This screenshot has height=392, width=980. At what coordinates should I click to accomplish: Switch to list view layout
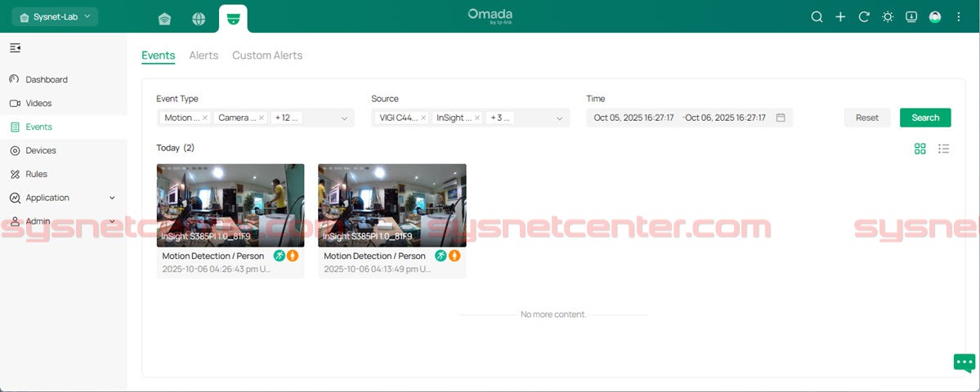pyautogui.click(x=943, y=149)
